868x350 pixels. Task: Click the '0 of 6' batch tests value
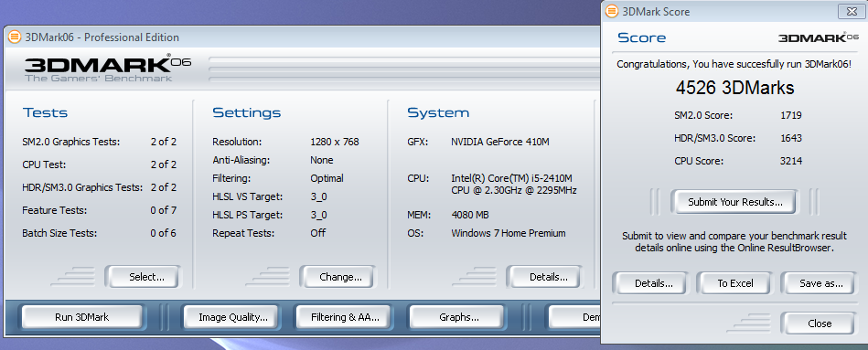coord(164,233)
